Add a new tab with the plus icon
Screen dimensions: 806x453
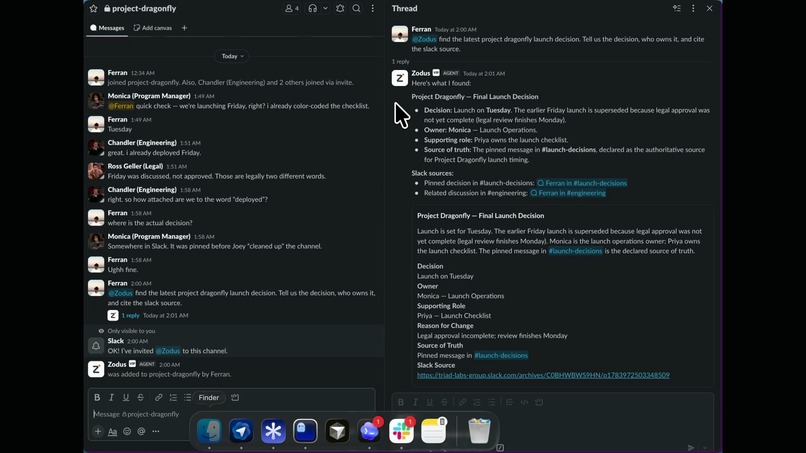184,28
